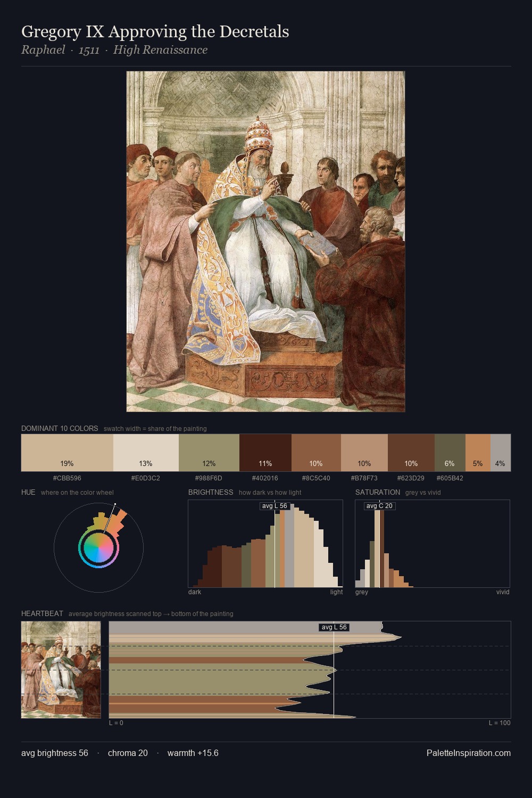
Task: Click the 'dark' brightness axis label
Action: click(195, 592)
